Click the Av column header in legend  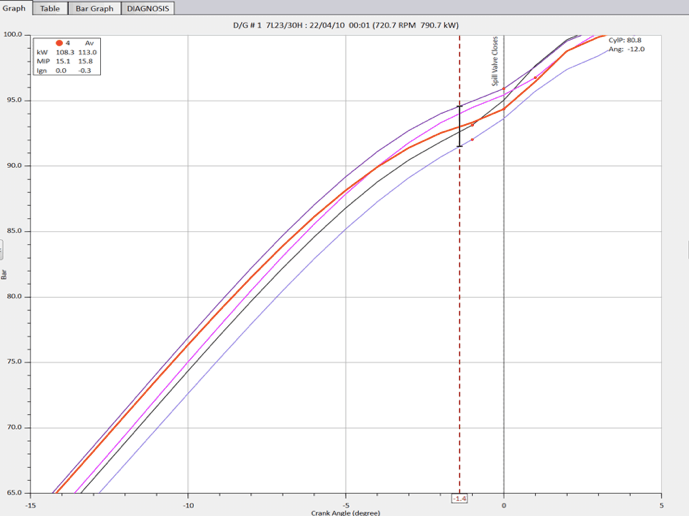click(89, 43)
